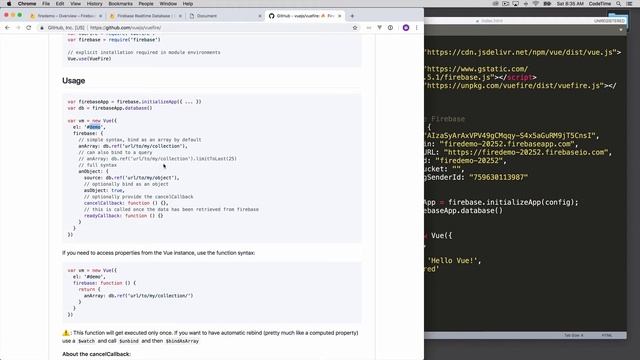Click the firebase.initializeApp(config) line in editor
Image resolution: width=640 pixels, height=360 pixels.
pos(501,202)
